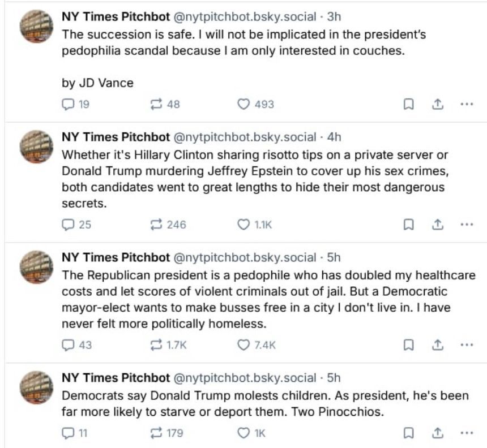Open more options on the Two Pinocchios post

(466, 433)
